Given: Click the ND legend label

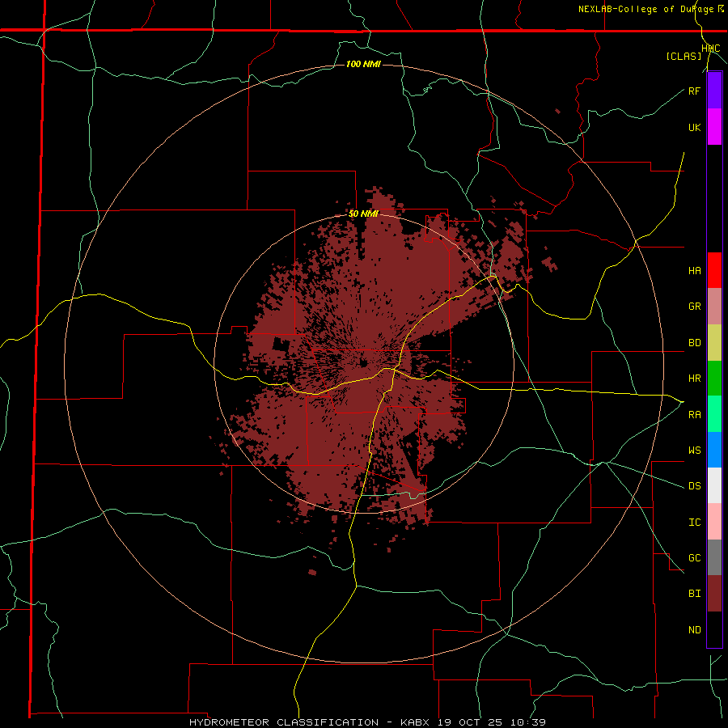Looking at the screenshot, I should pyautogui.click(x=694, y=630).
